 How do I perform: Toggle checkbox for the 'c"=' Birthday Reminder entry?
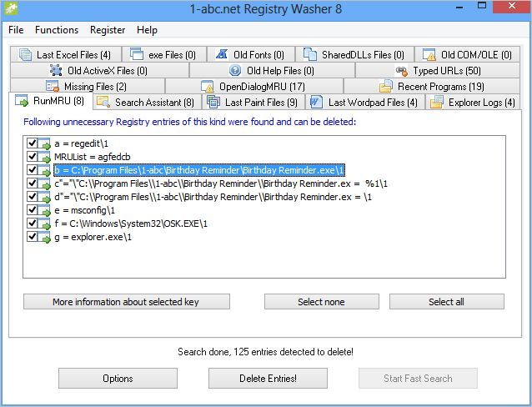(32, 183)
